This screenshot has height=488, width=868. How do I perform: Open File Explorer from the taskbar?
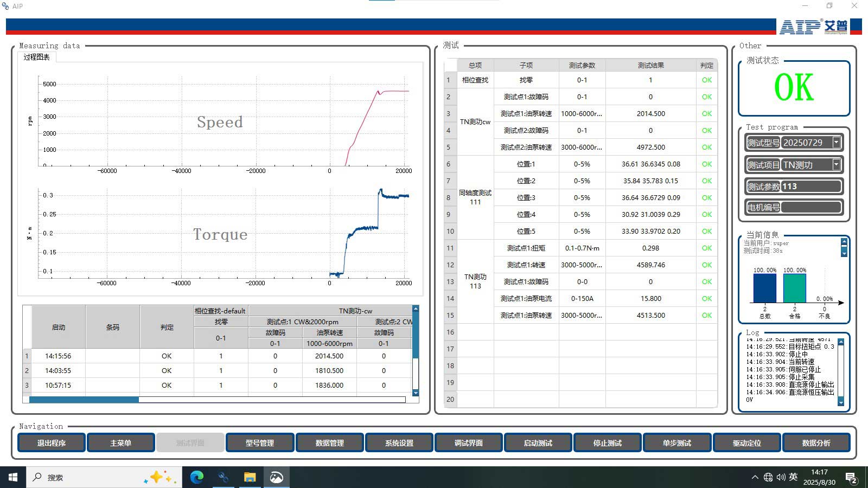[x=250, y=477]
